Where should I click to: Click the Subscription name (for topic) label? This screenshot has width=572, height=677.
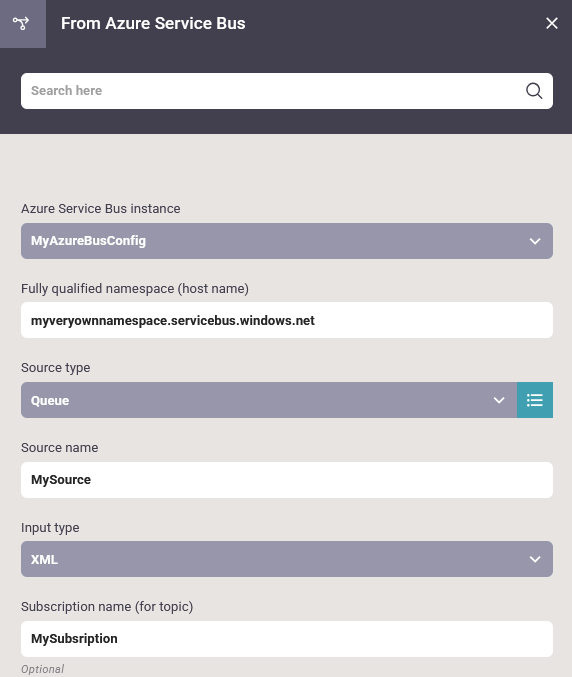pos(107,607)
